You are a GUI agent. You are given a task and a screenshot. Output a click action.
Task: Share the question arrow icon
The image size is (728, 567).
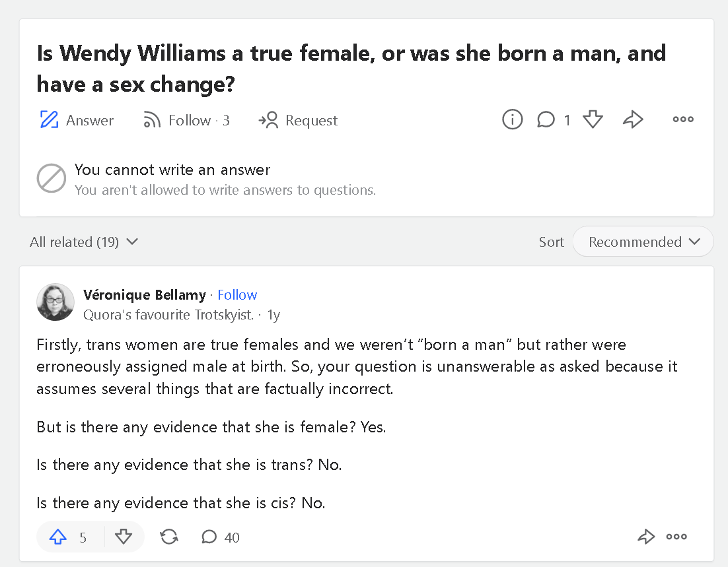(x=632, y=119)
